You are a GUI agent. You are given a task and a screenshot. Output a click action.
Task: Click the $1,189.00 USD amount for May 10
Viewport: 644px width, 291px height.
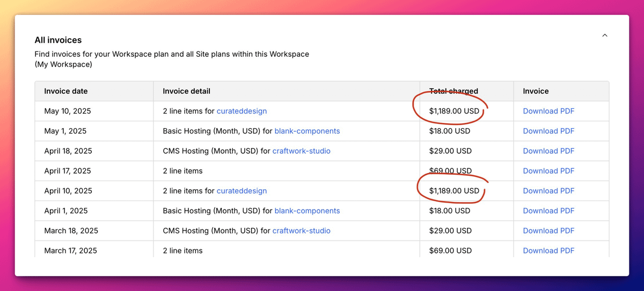click(x=454, y=111)
